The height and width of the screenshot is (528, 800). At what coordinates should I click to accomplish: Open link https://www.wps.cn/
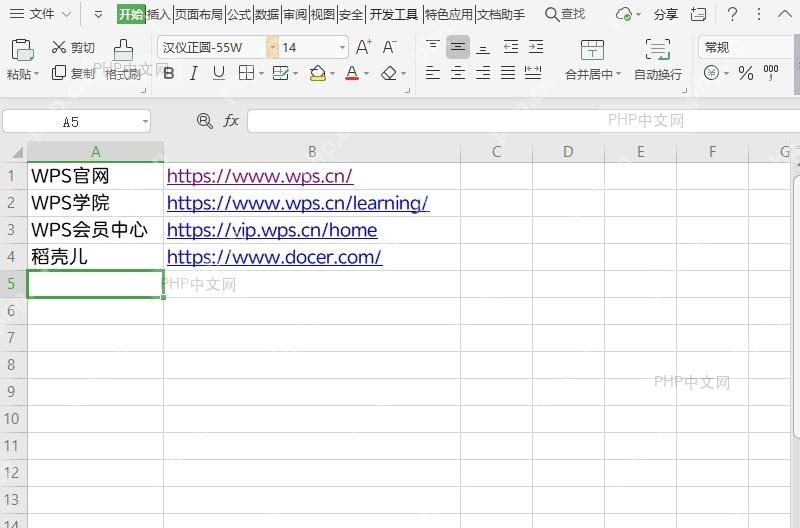(260, 176)
